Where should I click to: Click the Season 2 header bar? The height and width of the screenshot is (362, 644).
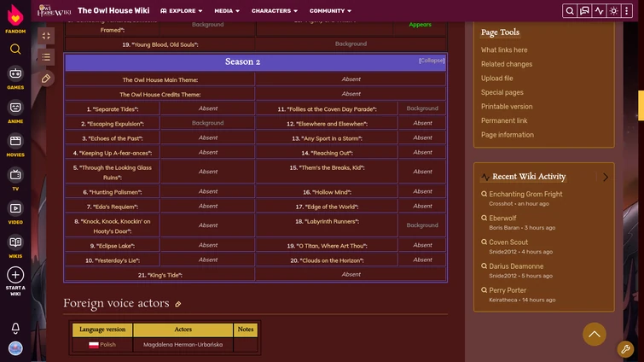(x=255, y=62)
